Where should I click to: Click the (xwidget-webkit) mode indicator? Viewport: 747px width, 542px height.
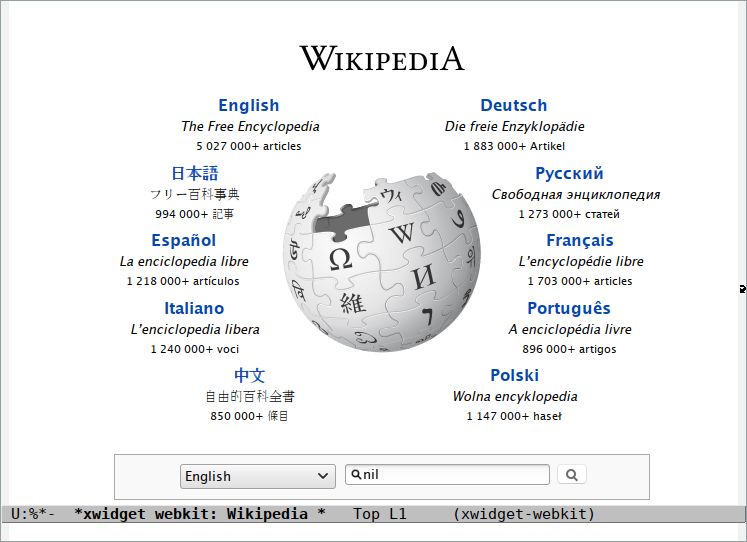(524, 514)
